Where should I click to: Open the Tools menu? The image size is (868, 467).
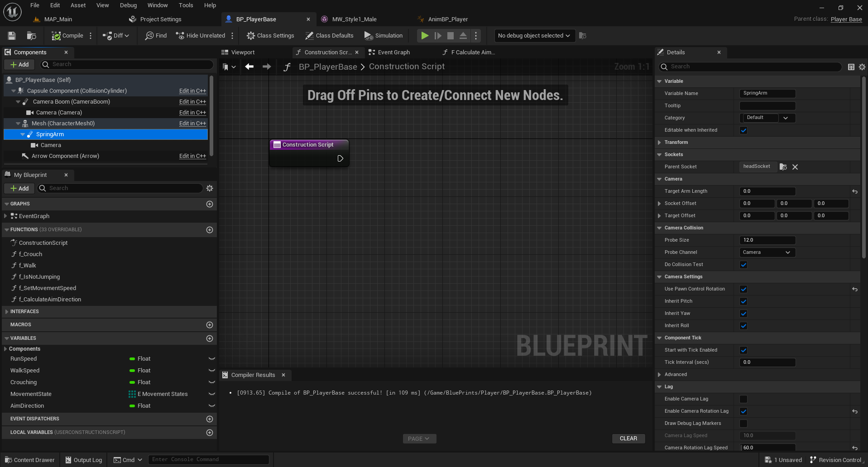pyautogui.click(x=186, y=5)
